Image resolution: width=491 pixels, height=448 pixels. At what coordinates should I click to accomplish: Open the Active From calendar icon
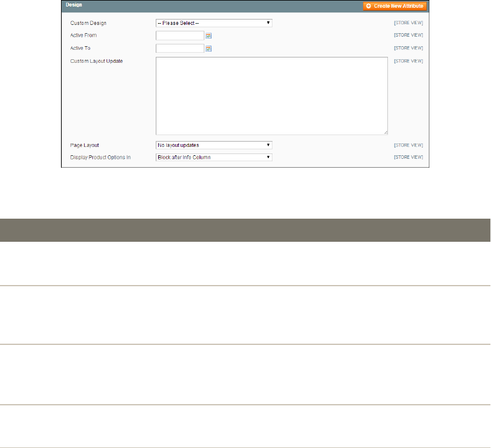(208, 36)
